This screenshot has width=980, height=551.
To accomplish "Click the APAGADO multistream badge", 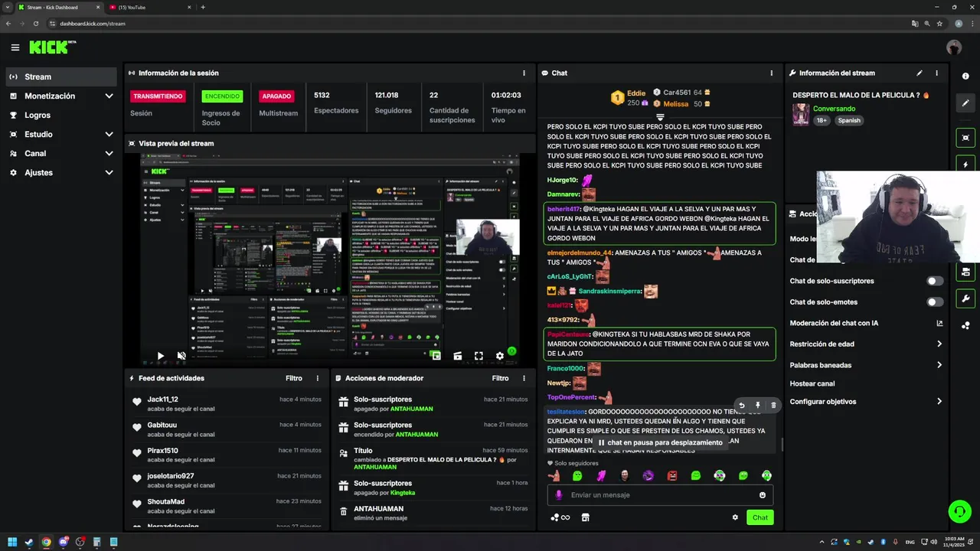I will [x=276, y=96].
